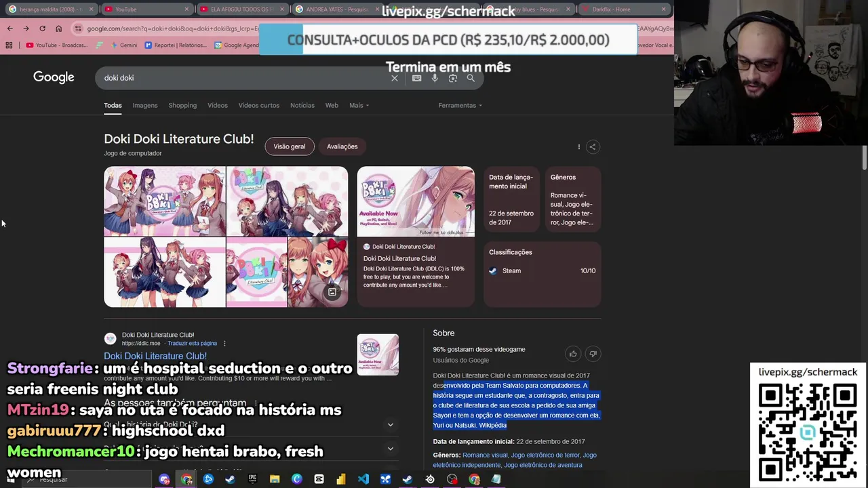Reload the current page
The height and width of the screenshot is (488, 868).
(x=42, y=28)
